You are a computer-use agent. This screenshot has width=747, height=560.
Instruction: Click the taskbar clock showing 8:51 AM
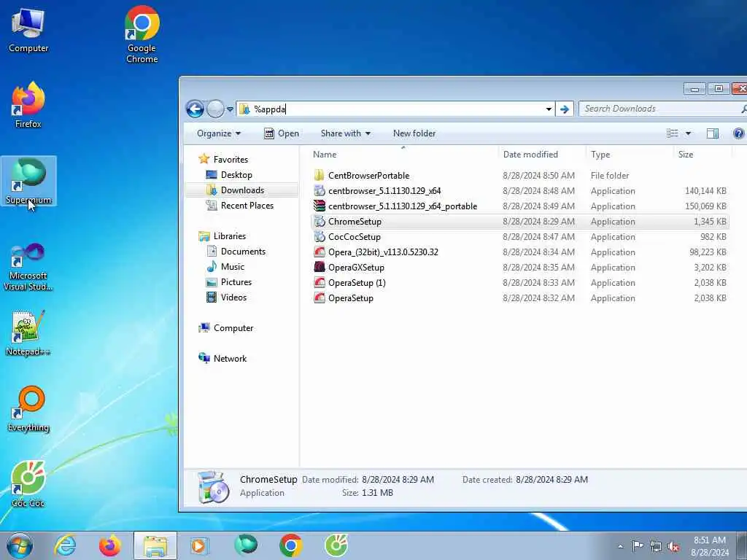[709, 546]
